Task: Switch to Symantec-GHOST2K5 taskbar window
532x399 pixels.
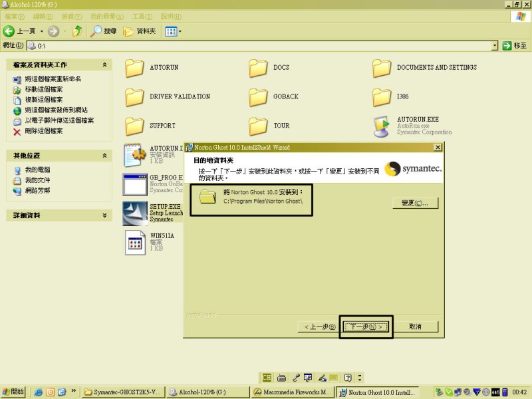Action: coord(124,392)
